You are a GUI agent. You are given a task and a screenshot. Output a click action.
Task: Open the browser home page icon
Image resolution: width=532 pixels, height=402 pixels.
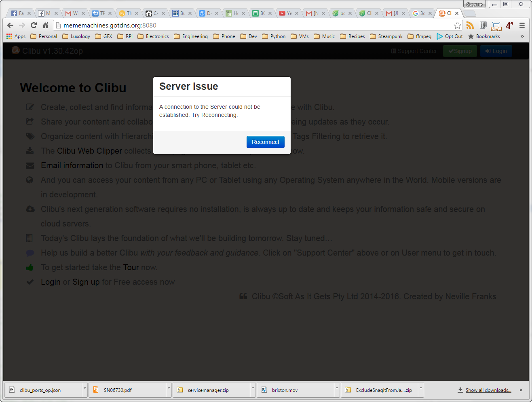[x=46, y=25]
